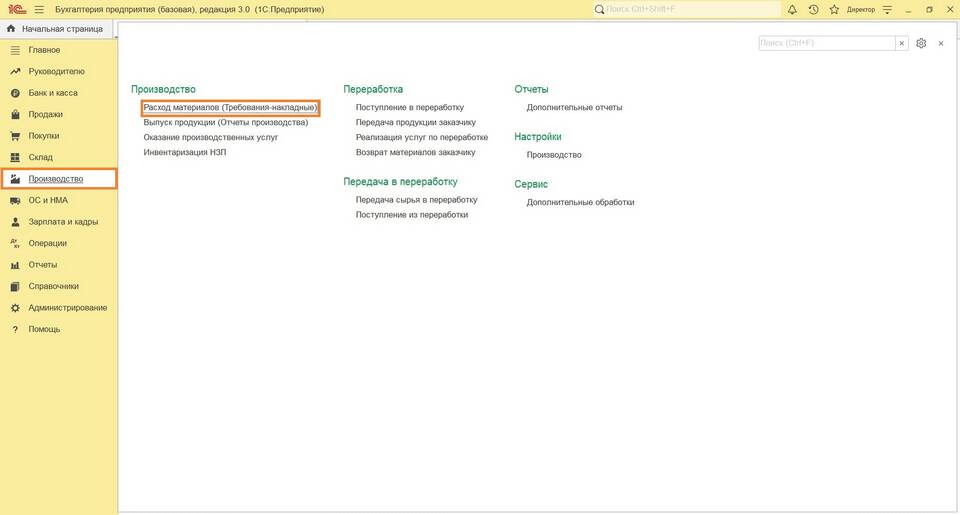Click the 1C application logo icon
Screen dimensions: 960x515
click(x=17, y=9)
